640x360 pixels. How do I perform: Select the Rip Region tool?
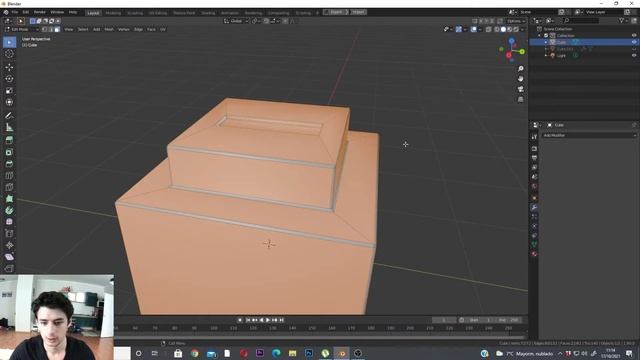[9, 269]
